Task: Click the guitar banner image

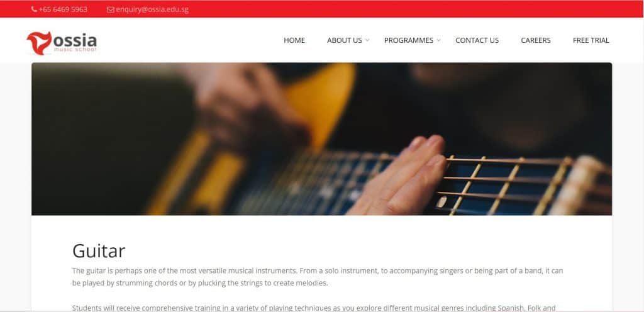Action: pyautogui.click(x=321, y=139)
